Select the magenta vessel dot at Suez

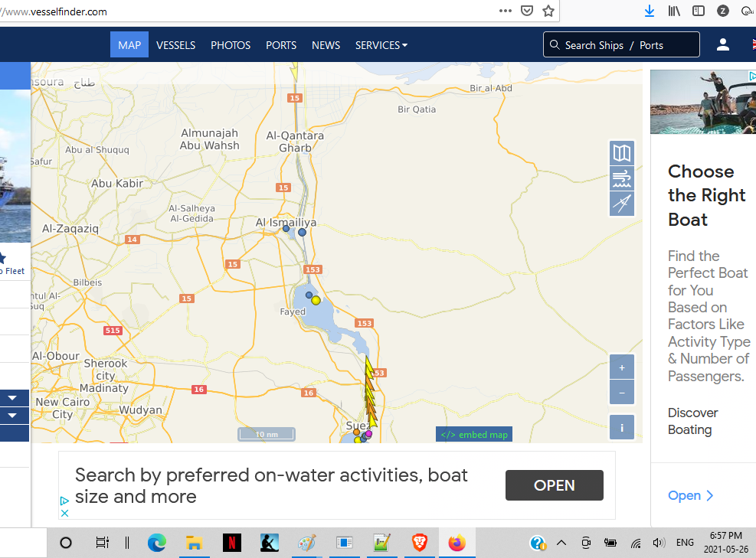pos(369,434)
